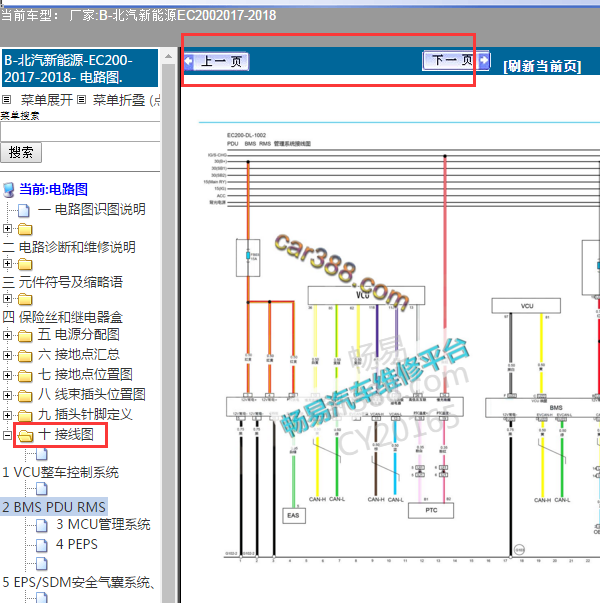
Task: Expand the 七 接地点位置图 folder
Action: click(x=7, y=375)
